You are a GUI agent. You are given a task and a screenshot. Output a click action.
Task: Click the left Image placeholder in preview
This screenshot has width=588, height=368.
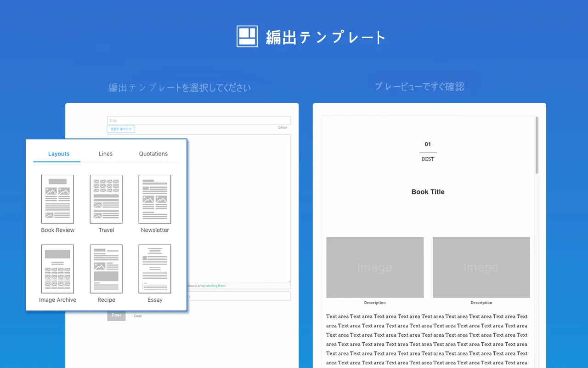(x=375, y=267)
